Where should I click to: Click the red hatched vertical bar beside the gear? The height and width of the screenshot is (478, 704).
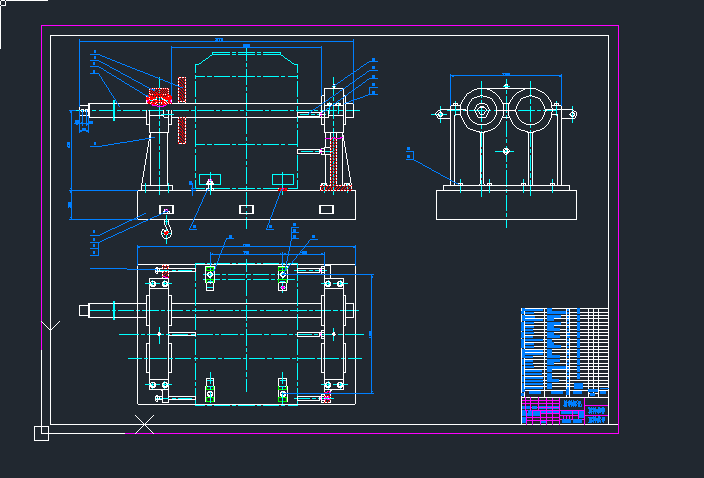[182, 110]
